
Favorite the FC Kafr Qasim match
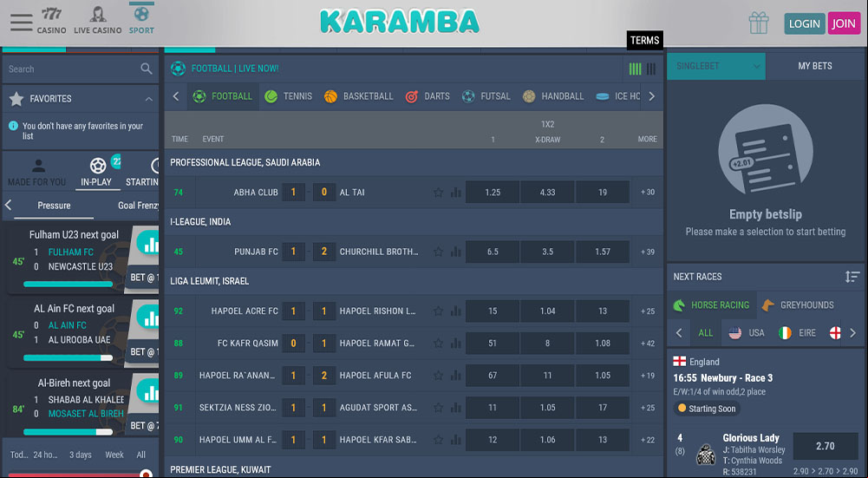pos(438,343)
